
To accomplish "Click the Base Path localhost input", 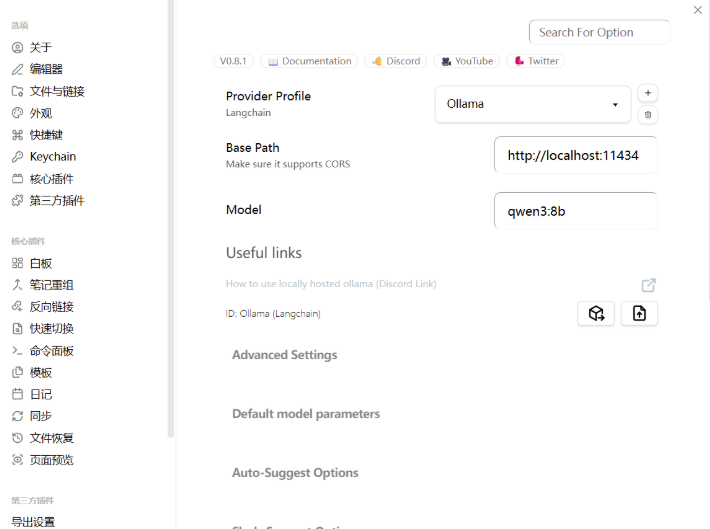I will tap(576, 155).
